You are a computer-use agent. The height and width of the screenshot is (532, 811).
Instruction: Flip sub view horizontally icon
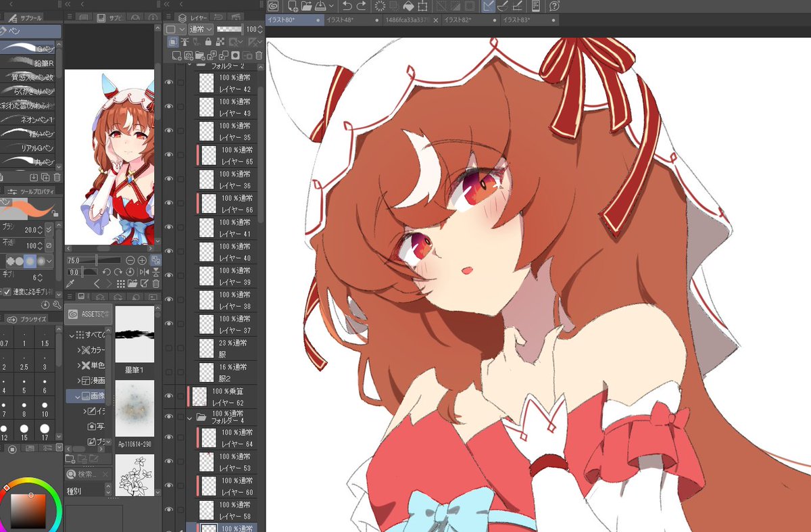[x=146, y=272]
